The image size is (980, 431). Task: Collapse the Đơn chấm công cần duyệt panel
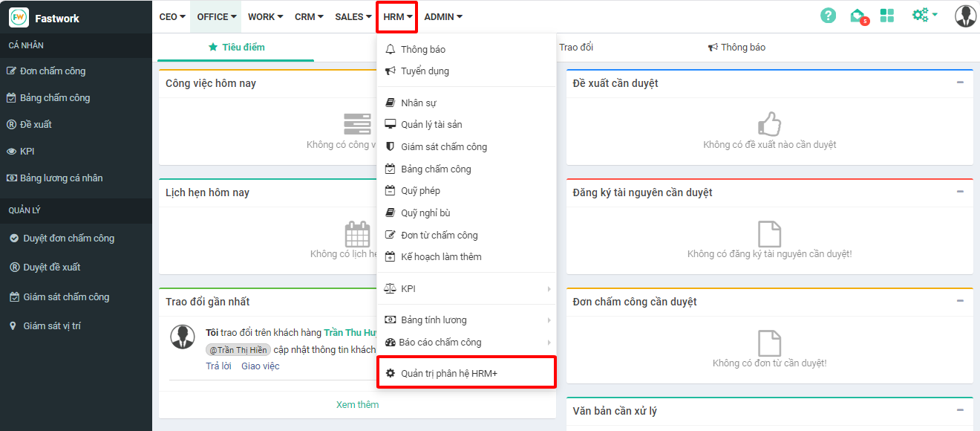(960, 301)
